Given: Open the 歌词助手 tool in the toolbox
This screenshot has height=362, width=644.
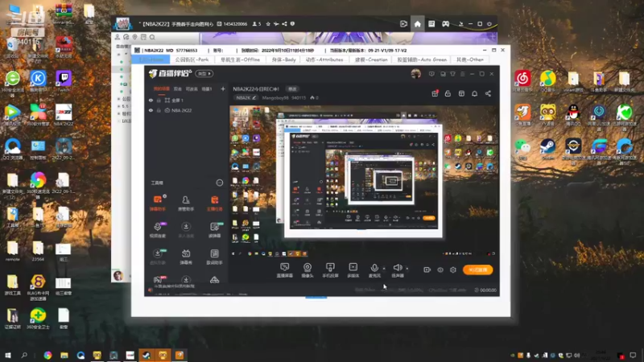Looking at the screenshot, I should [x=214, y=257].
